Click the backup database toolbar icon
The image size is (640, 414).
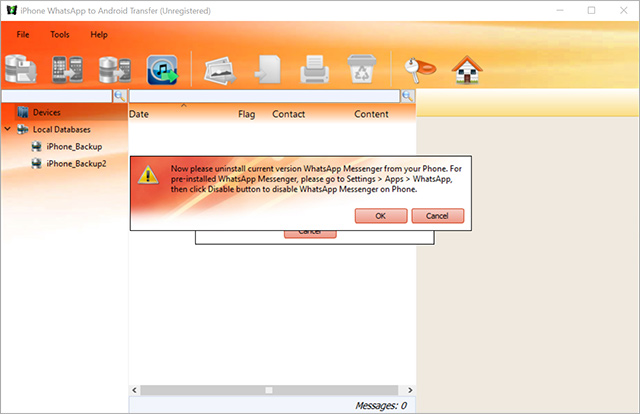pyautogui.click(x=22, y=70)
